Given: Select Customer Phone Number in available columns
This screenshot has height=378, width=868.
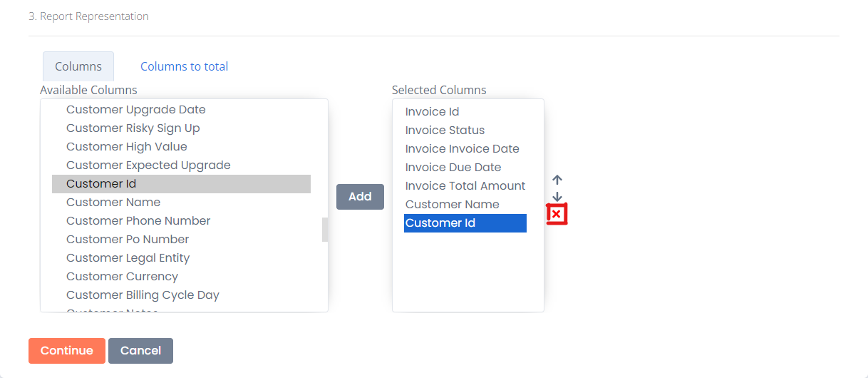Looking at the screenshot, I should tap(181, 221).
